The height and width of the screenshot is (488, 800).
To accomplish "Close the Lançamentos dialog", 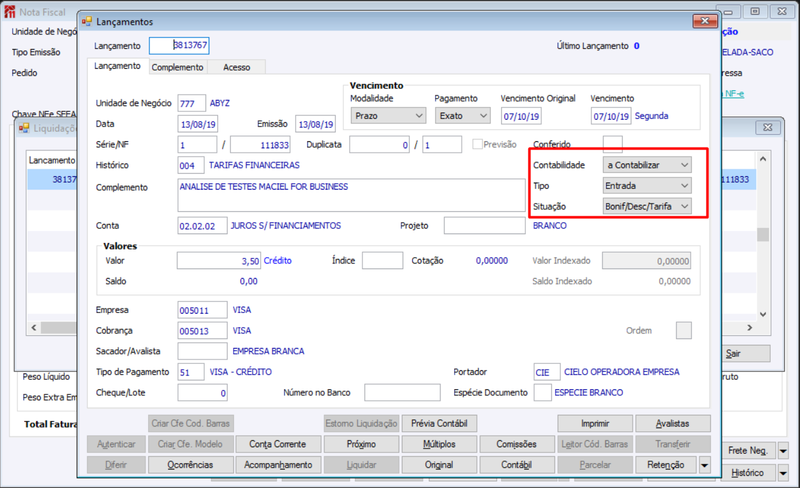I will [705, 21].
